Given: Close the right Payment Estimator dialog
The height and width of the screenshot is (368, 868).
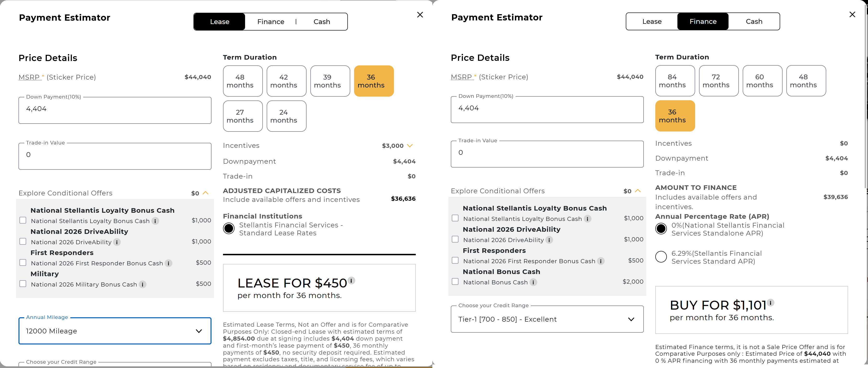Looking at the screenshot, I should (x=852, y=14).
